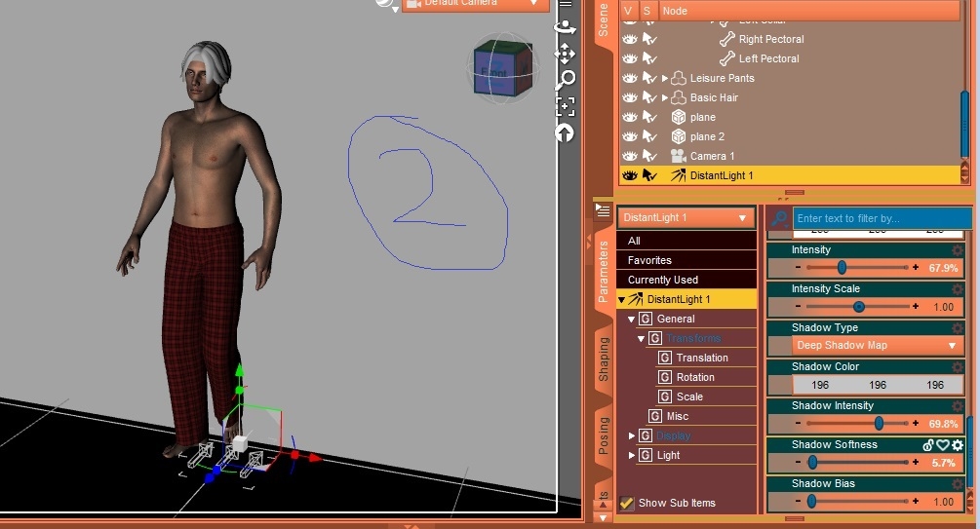Switch to the Scene pane tab
980x529 pixels.
604,19
